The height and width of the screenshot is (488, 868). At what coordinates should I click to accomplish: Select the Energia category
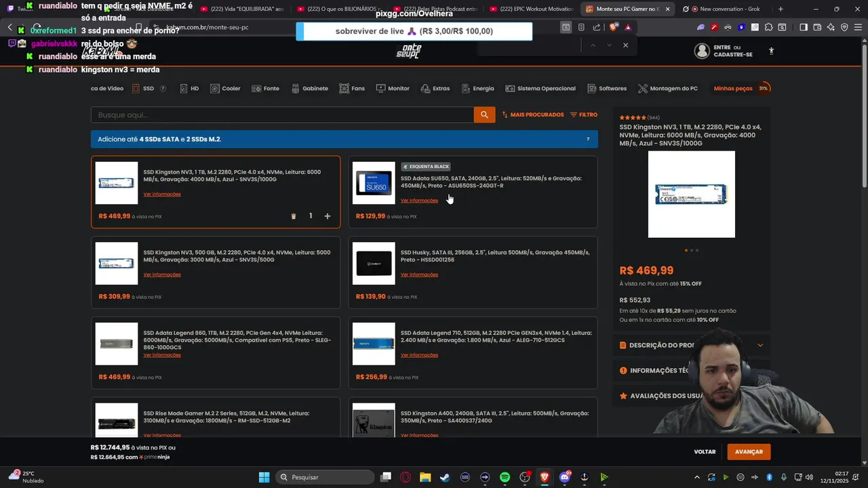point(477,88)
